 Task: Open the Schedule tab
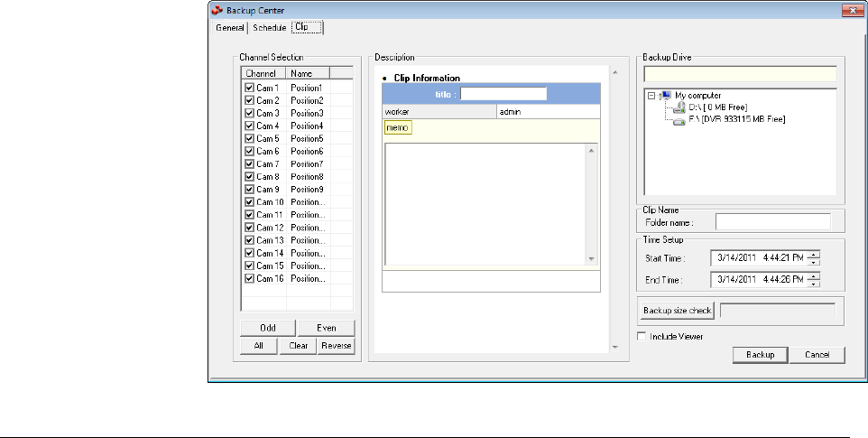point(269,28)
